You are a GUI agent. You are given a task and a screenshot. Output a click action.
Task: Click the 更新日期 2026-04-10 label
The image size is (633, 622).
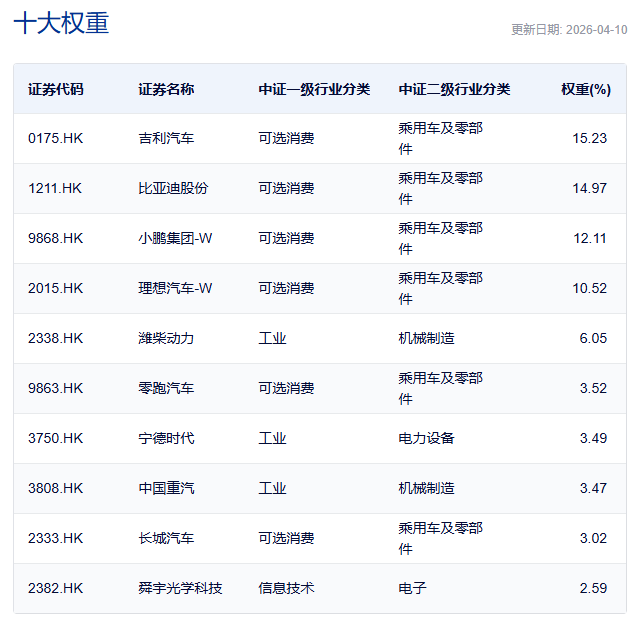point(569,29)
